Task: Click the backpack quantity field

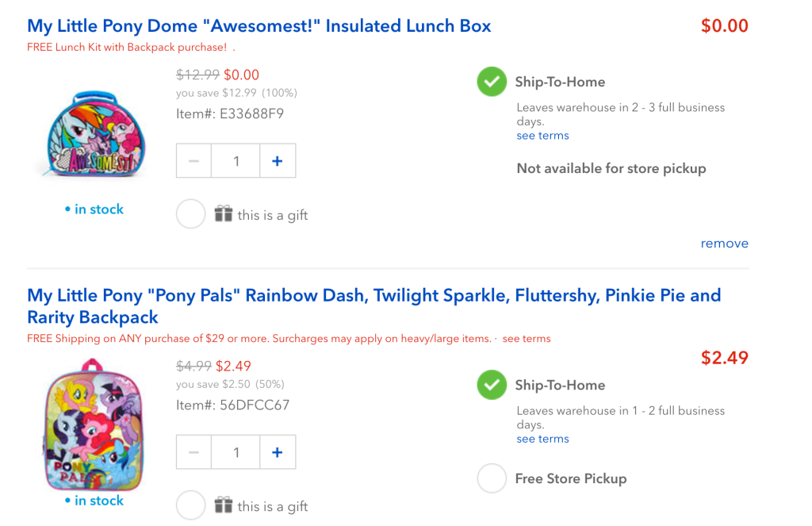Action: 236,452
